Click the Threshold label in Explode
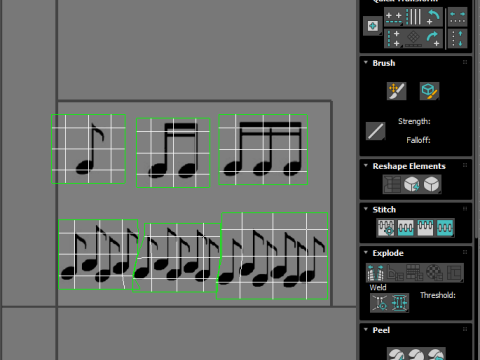This screenshot has height=360, width=480. pyautogui.click(x=438, y=295)
